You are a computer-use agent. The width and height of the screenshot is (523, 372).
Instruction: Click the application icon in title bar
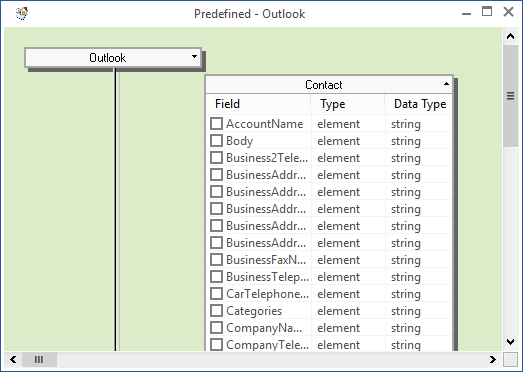[x=22, y=13]
